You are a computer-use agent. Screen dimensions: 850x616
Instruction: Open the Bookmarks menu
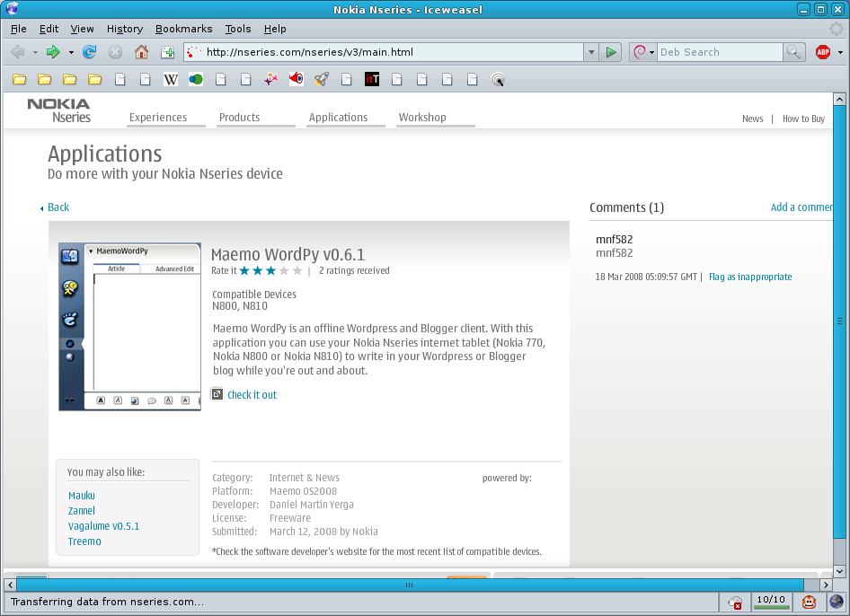(x=184, y=29)
